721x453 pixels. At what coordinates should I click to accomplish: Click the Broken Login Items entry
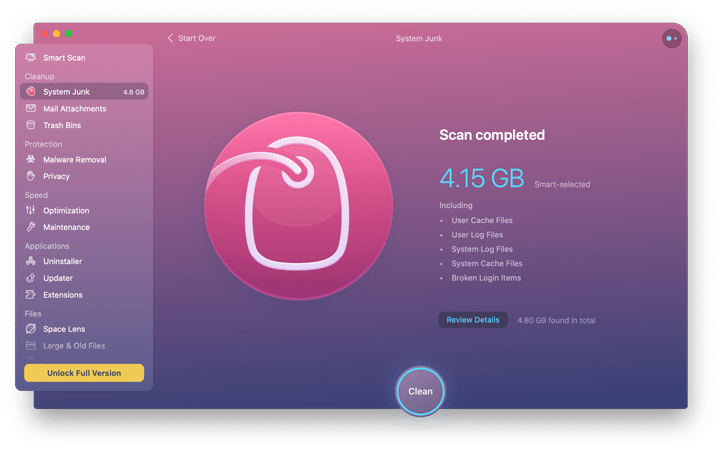coord(486,278)
